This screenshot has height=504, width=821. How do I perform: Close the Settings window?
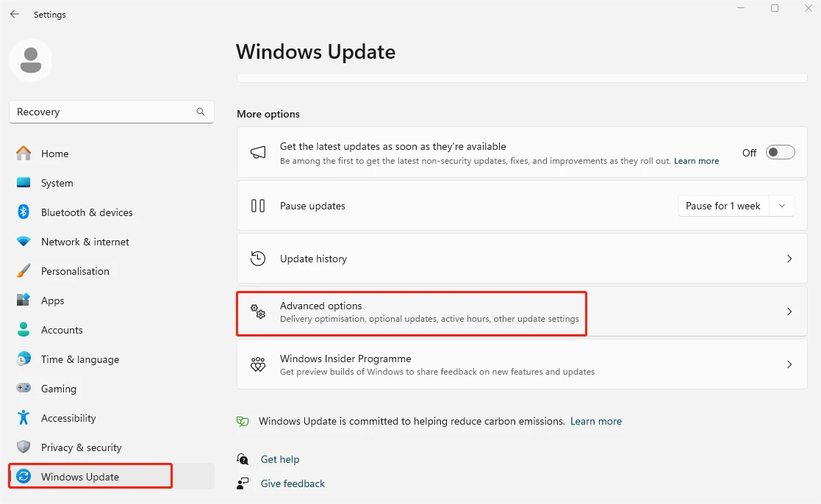point(808,8)
